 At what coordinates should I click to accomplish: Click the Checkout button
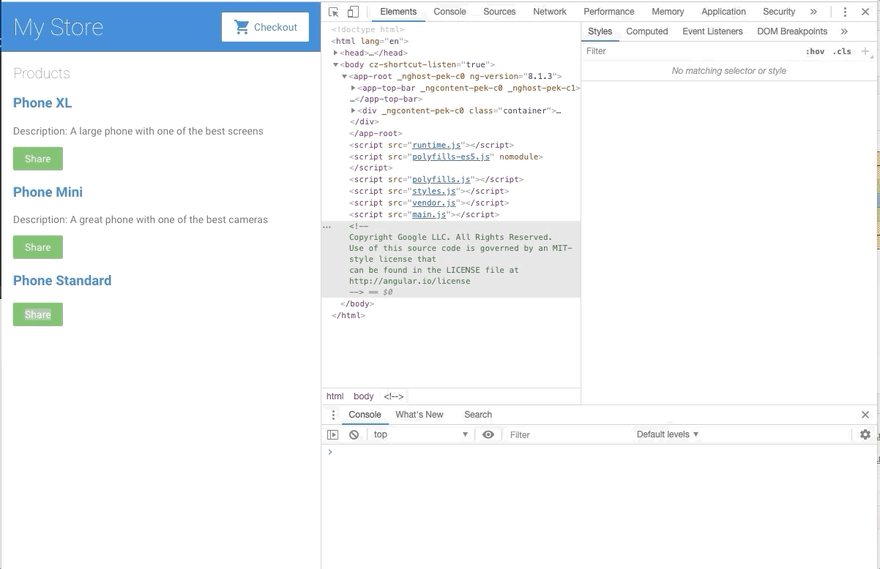pyautogui.click(x=265, y=27)
